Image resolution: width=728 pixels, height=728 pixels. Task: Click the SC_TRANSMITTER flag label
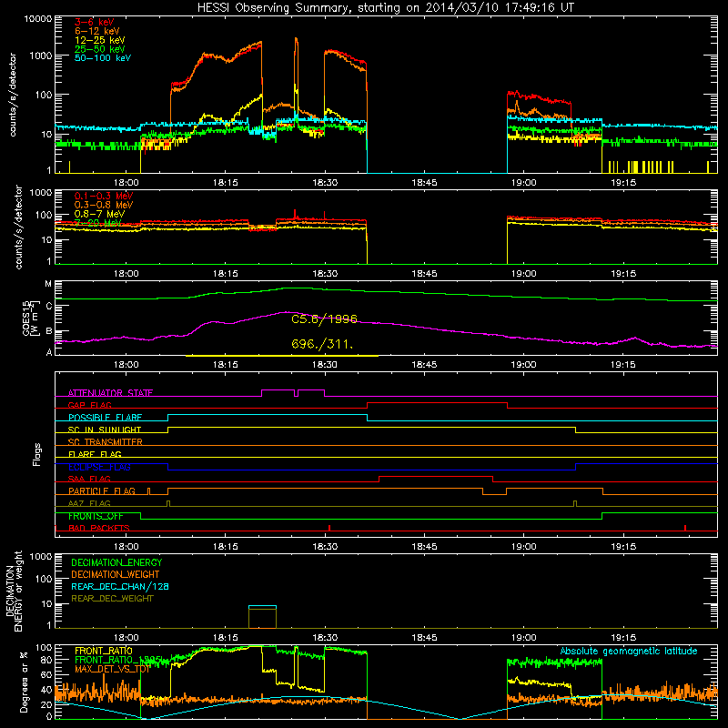click(x=105, y=441)
